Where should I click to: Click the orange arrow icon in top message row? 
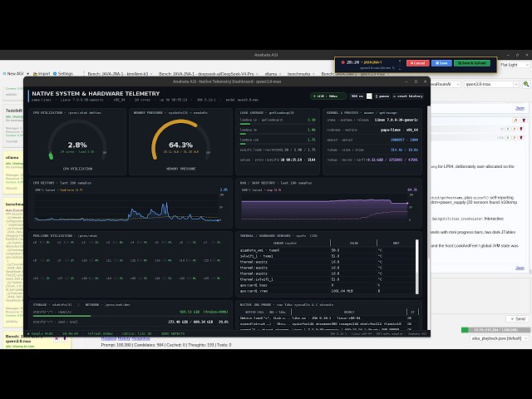click(515, 121)
